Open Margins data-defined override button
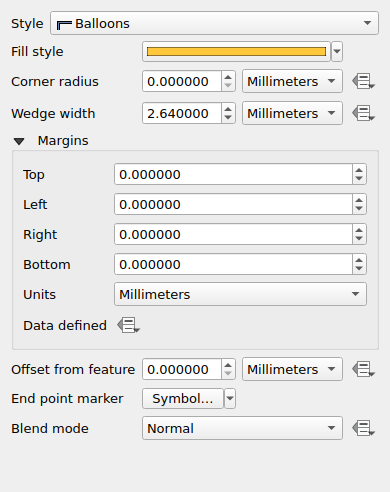The image size is (390, 492). 128,325
